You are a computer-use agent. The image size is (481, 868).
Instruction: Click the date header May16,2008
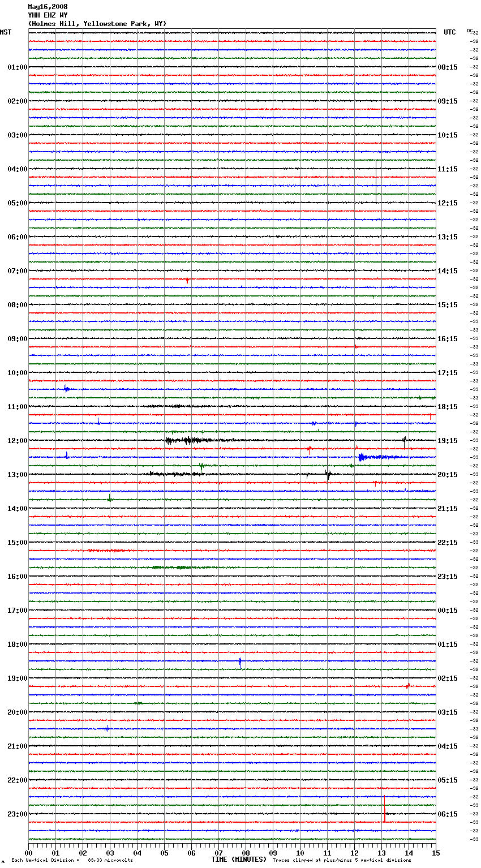pos(48,7)
